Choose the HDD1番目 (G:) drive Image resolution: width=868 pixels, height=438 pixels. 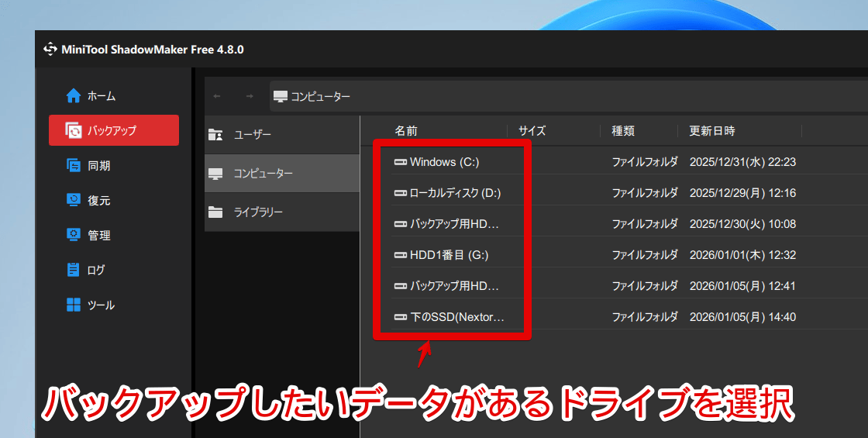coord(448,255)
